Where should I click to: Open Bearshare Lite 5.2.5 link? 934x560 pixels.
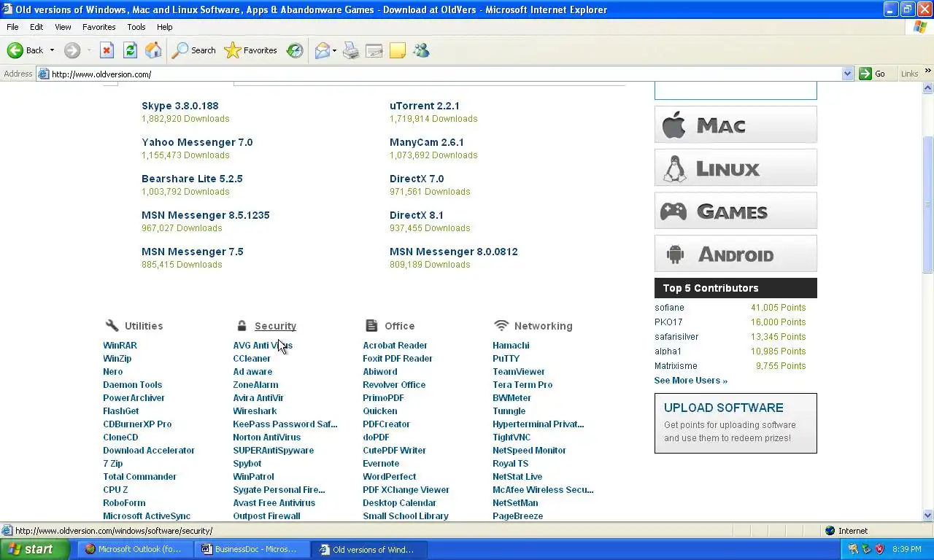(192, 179)
